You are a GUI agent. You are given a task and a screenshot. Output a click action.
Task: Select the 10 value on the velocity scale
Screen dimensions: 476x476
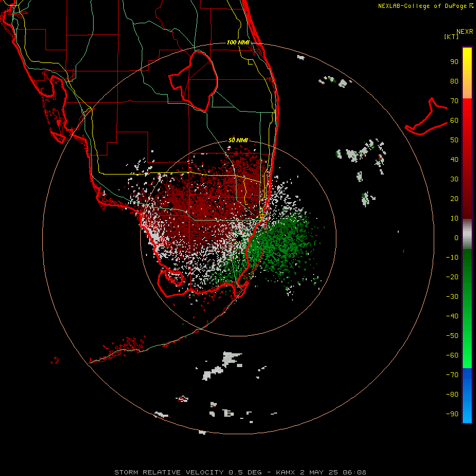(454, 218)
